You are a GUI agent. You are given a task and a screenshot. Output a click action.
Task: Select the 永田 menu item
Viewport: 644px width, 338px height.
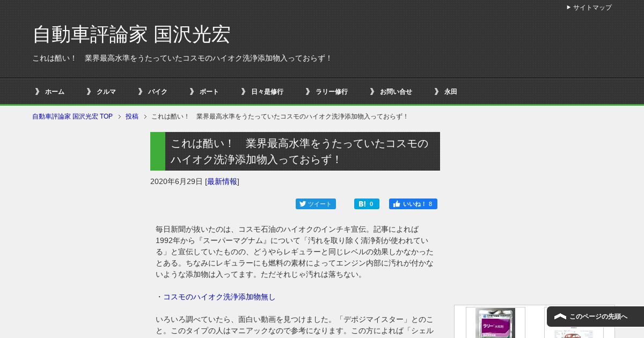pos(451,92)
